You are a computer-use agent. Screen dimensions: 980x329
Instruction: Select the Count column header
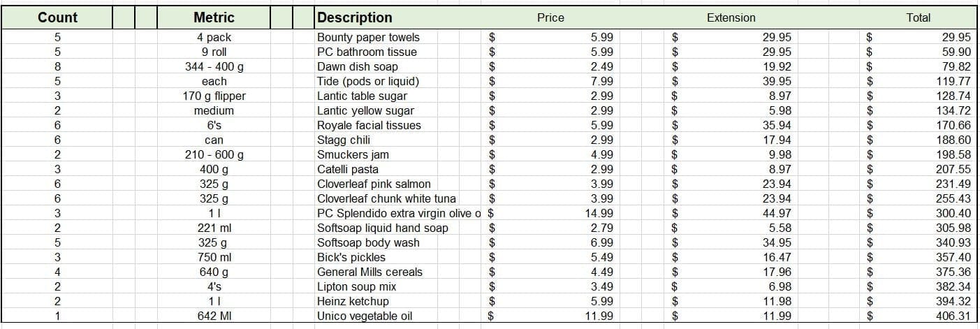tap(57, 17)
